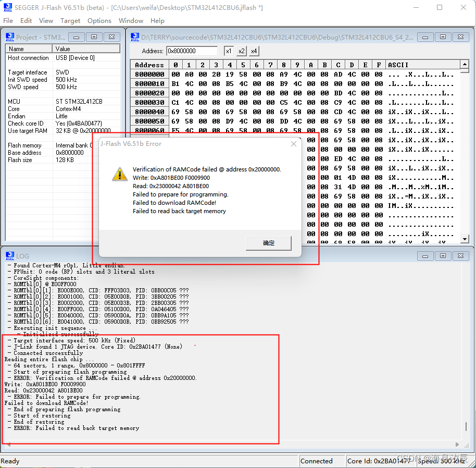Viewport: 476px width, 468px height.
Task: Click the Address column header in hex view
Action: tap(149, 65)
